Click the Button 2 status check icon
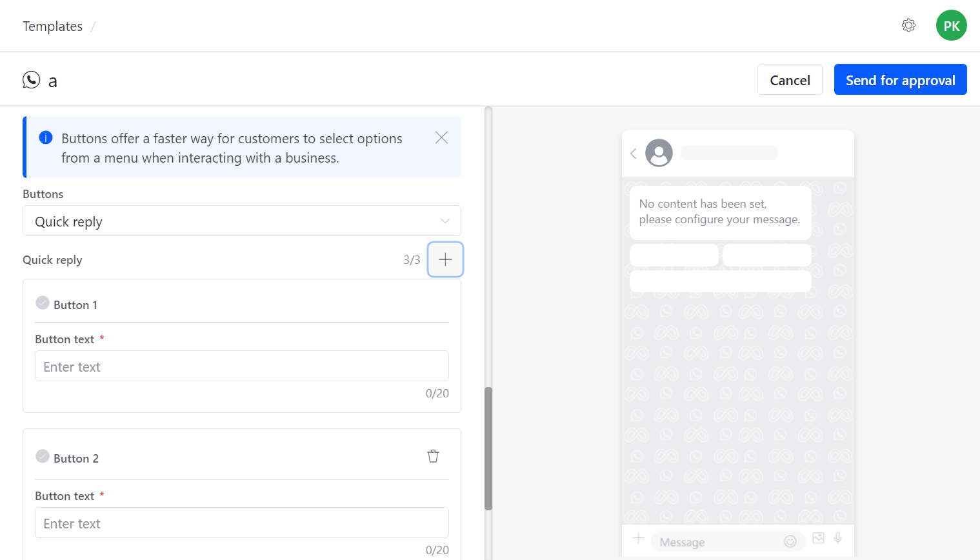This screenshot has width=980, height=560. pos(43,456)
